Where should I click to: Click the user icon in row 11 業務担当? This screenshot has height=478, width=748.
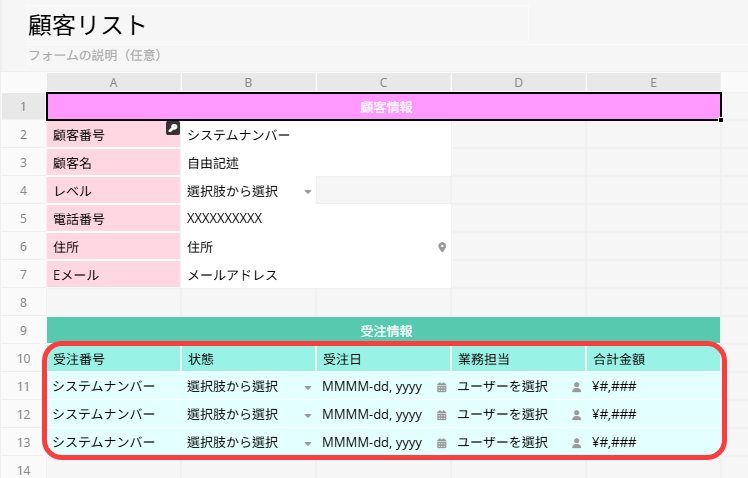(x=576, y=387)
